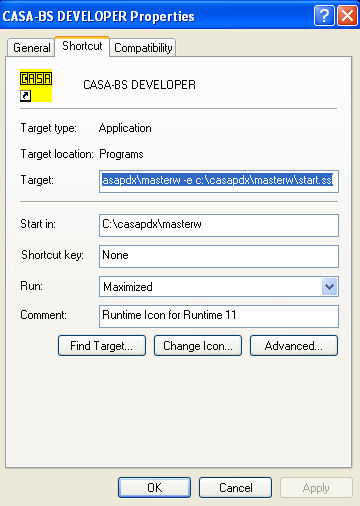The image size is (360, 506).
Task: Click the CASA-BS DEVELOPER name label
Action: 139,85
